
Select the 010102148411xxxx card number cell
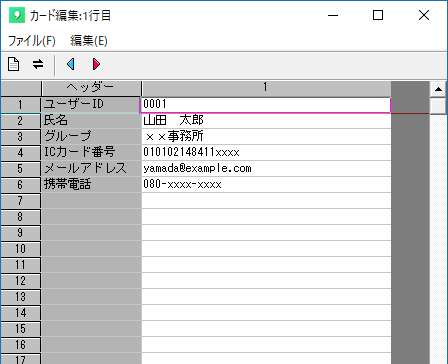point(266,153)
